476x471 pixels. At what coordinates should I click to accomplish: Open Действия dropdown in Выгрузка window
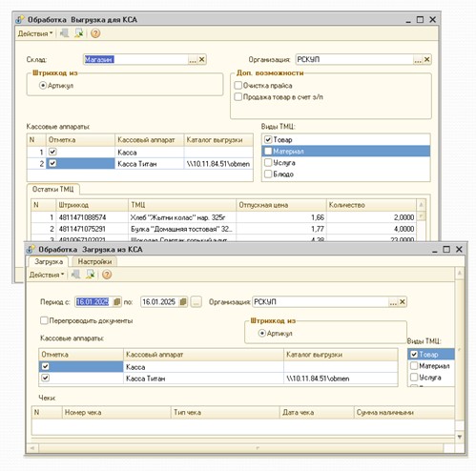(x=35, y=33)
